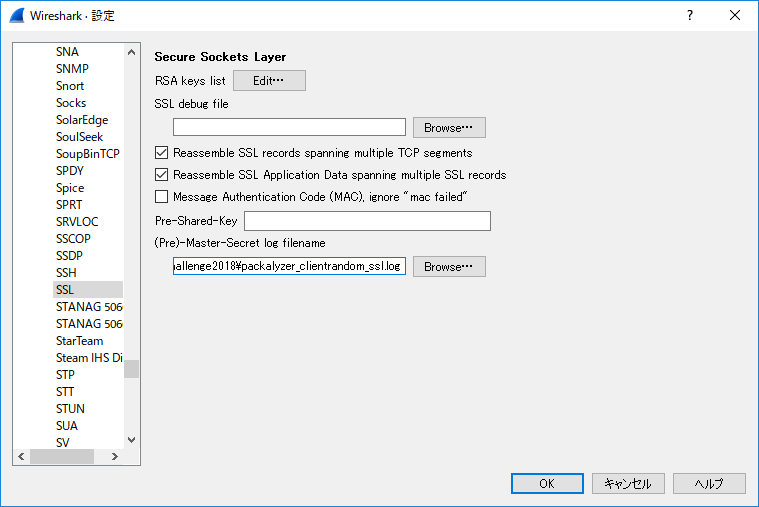Select the second STANAG 506 entry

(x=89, y=323)
